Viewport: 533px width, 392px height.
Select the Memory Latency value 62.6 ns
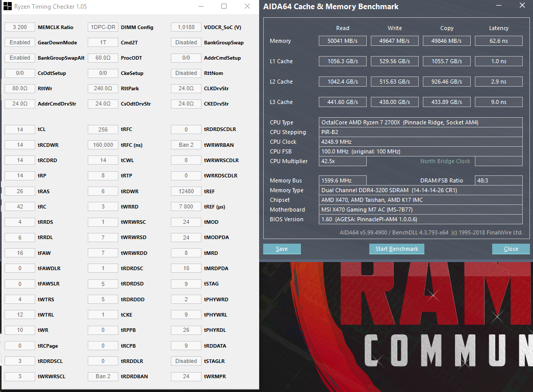[x=499, y=41]
